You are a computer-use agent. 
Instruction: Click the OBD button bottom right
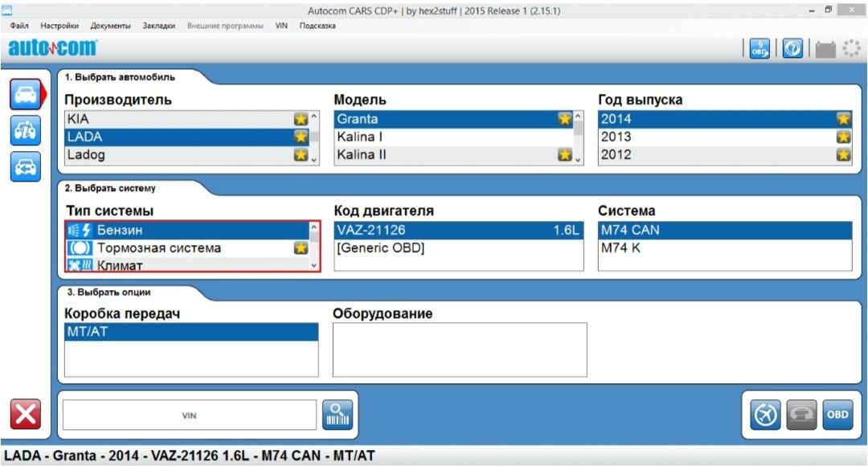tap(837, 415)
